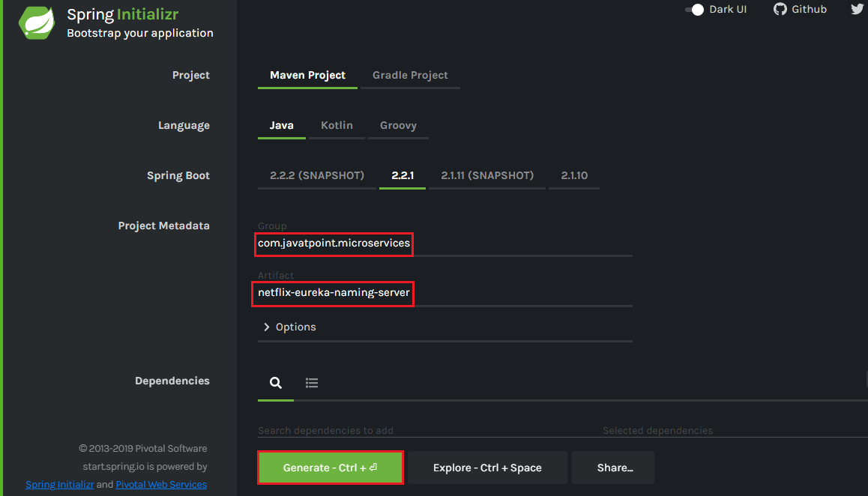This screenshot has width=868, height=496.
Task: Toggle the Dark UI switch
Action: tap(694, 10)
